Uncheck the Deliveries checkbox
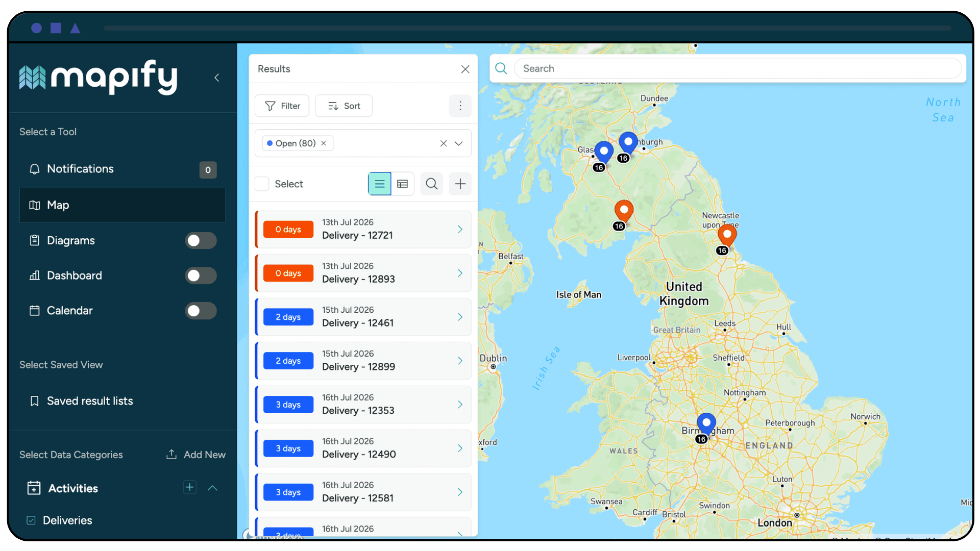The width and height of the screenshot is (980, 551). point(31,520)
